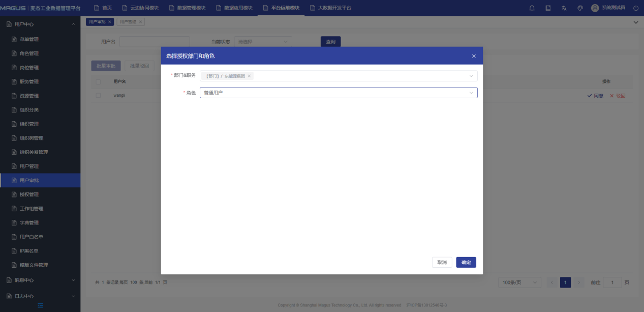Image resolution: width=644 pixels, height=312 pixels.
Task: Expand the 部门&职务 dropdown arrow
Action: [471, 76]
